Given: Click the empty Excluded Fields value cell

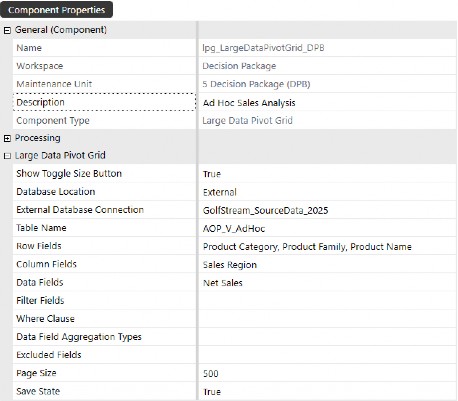Looking at the screenshot, I should tap(327, 355).
